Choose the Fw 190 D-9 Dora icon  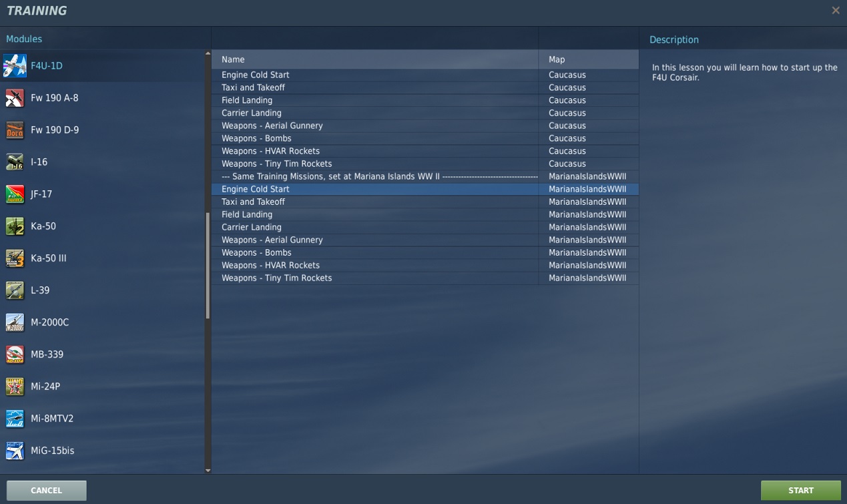[x=15, y=130]
